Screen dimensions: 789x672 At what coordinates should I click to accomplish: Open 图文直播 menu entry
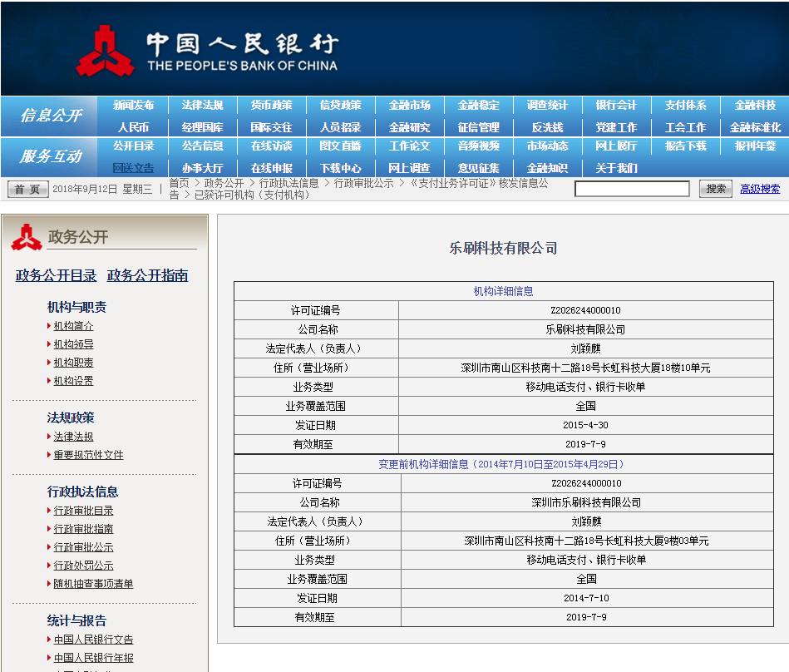341,146
